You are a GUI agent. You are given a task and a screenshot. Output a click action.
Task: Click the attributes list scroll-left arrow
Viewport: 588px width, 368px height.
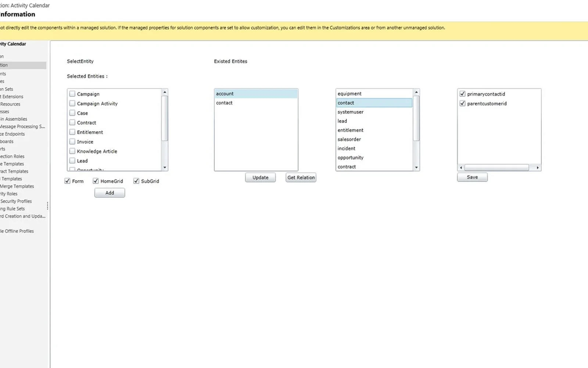pyautogui.click(x=461, y=168)
